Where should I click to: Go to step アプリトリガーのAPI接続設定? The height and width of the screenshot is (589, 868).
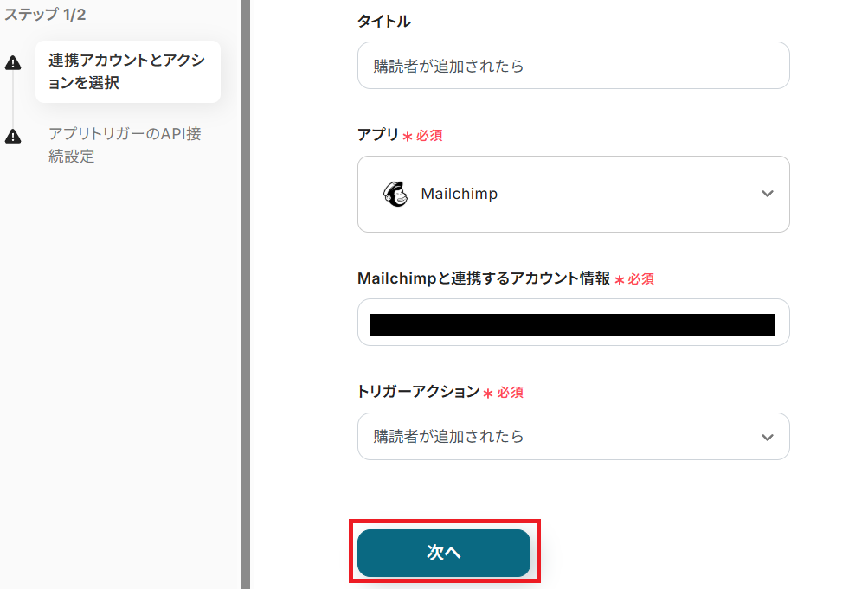pyautogui.click(x=125, y=145)
